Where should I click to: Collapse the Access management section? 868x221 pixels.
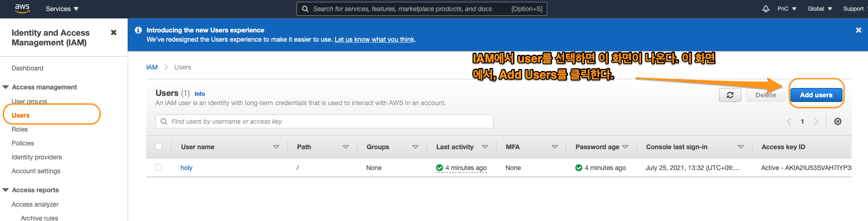pos(6,87)
